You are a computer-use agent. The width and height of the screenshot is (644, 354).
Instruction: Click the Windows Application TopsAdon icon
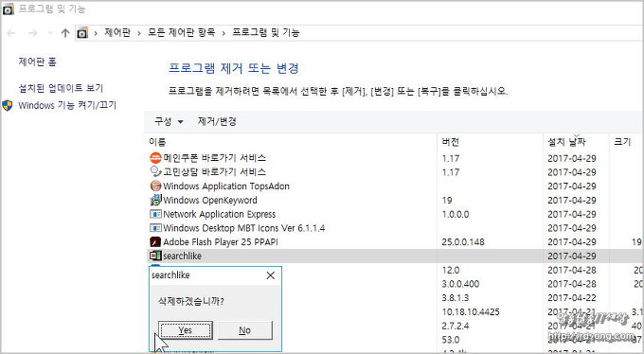[155, 186]
